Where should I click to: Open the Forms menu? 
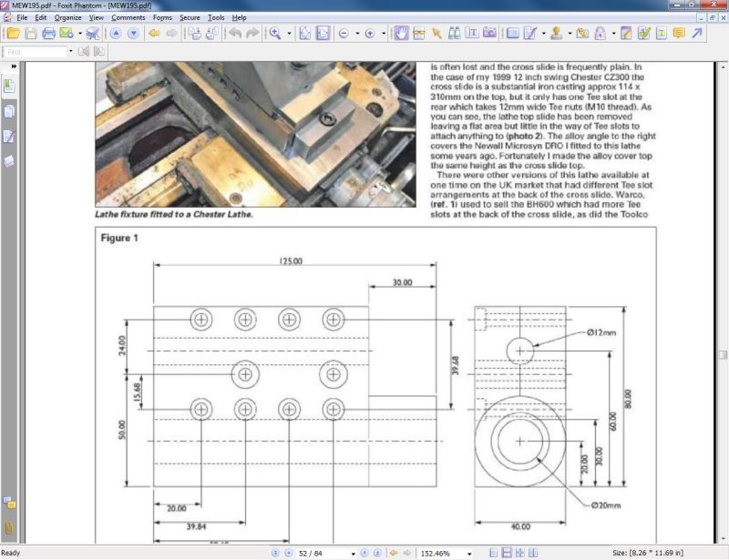pyautogui.click(x=162, y=17)
